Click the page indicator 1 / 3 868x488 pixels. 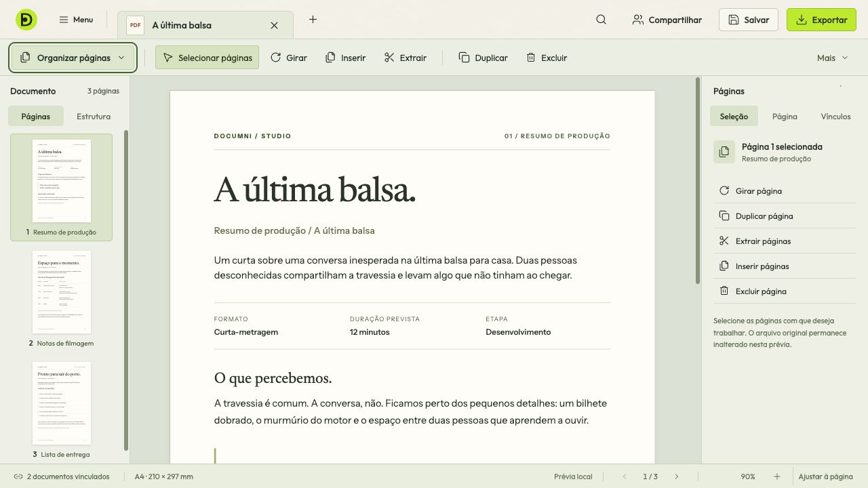pos(650,476)
